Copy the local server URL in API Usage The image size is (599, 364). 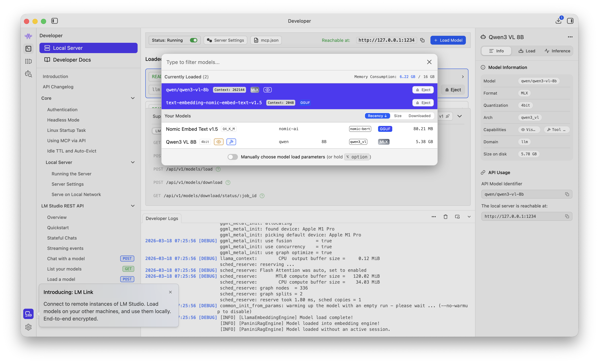click(567, 216)
